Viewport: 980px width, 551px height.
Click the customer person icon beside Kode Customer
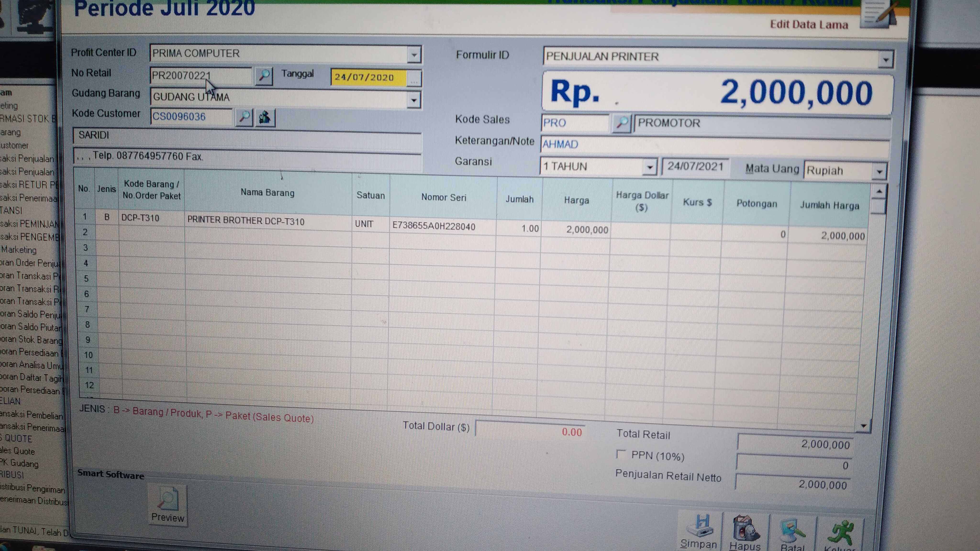point(265,117)
